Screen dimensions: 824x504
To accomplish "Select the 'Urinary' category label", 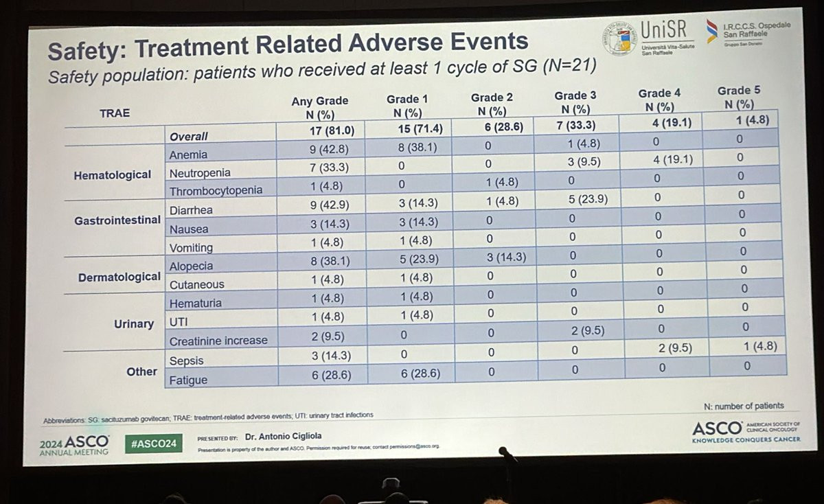I will [x=134, y=323].
